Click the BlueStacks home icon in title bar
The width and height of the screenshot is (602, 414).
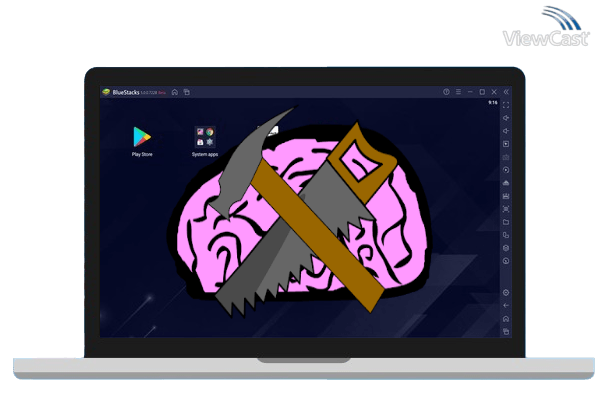pyautogui.click(x=175, y=92)
